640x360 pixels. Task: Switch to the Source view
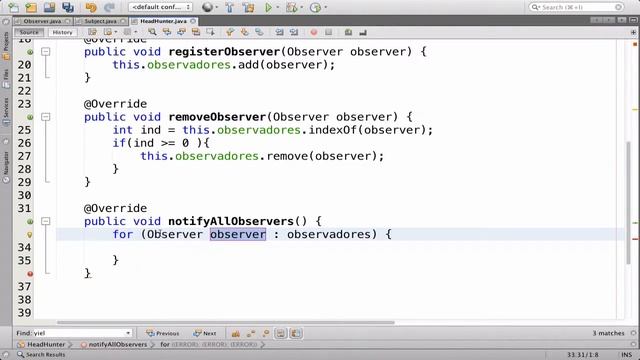point(29,32)
